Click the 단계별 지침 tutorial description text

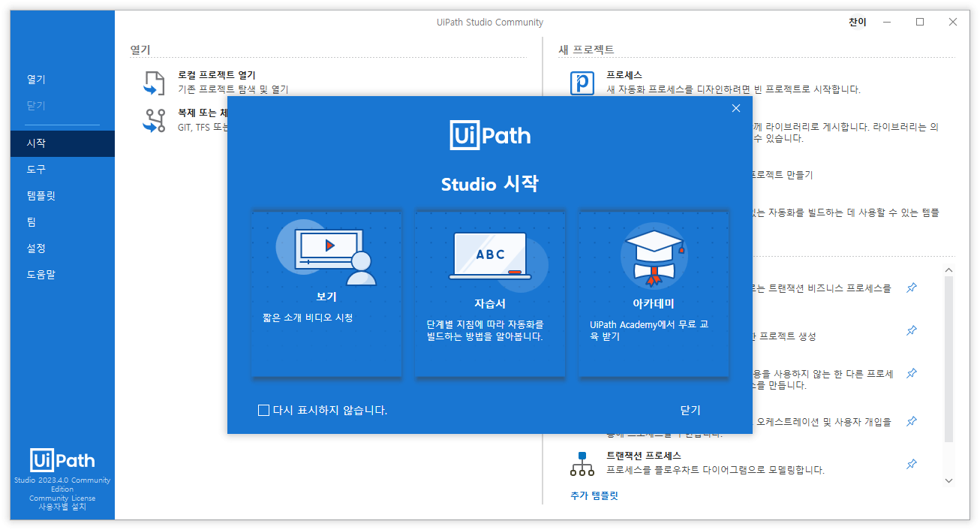(x=485, y=331)
